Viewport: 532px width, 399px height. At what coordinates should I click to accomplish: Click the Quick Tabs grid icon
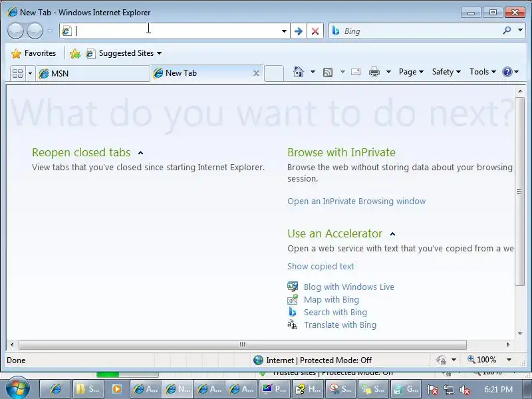click(18, 73)
